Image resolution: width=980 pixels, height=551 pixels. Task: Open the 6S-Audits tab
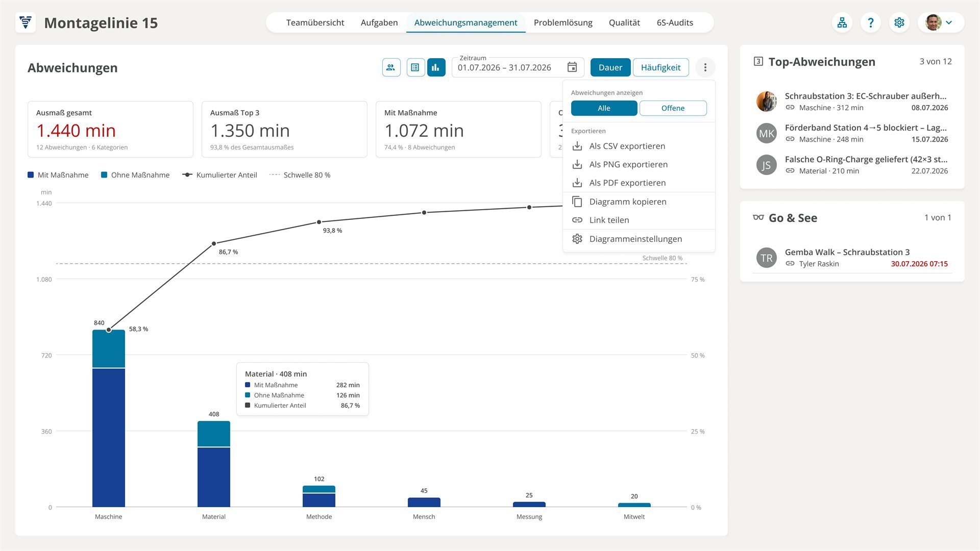pos(675,22)
